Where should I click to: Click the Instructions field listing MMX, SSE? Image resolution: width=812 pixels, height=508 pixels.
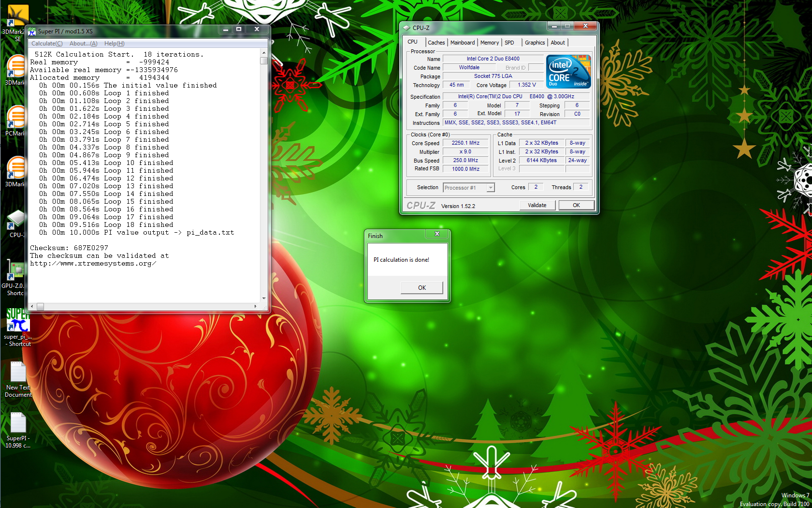point(516,123)
